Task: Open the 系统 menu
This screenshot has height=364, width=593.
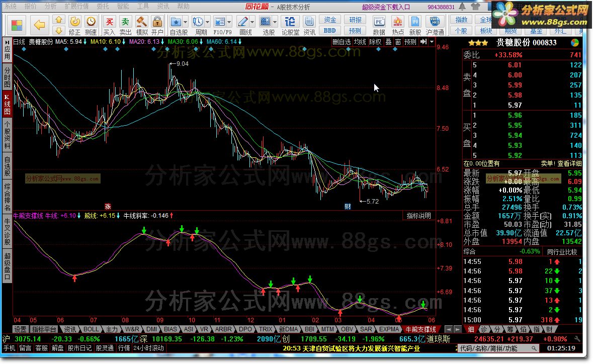Action: [x=11, y=6]
